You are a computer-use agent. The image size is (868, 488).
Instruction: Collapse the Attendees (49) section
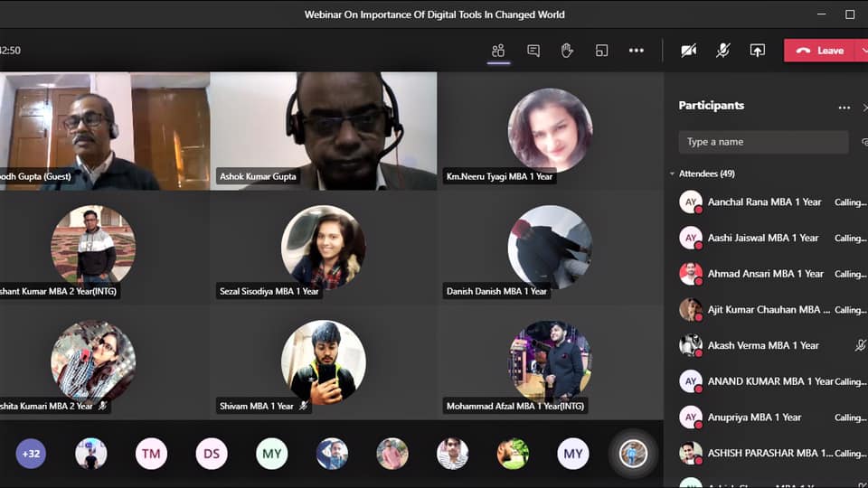coord(672,174)
